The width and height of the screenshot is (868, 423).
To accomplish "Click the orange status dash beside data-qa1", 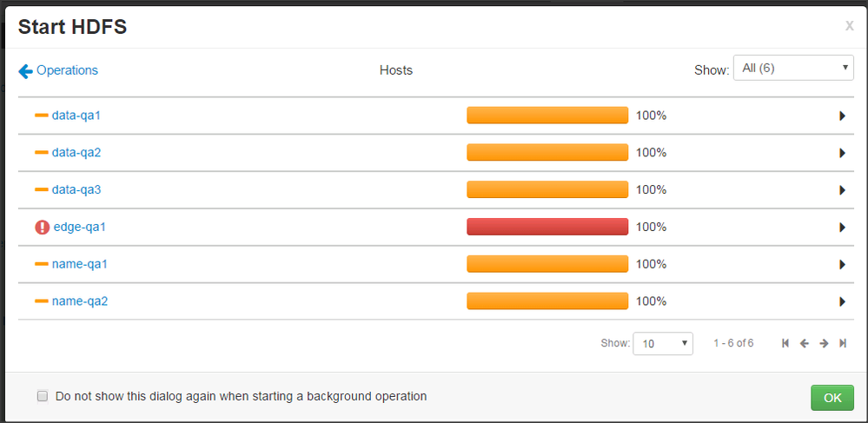I will (41, 115).
